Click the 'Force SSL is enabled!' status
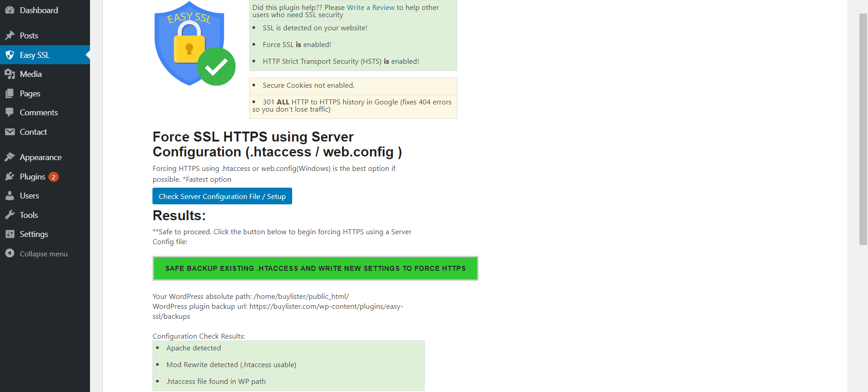Viewport: 868px width, 392px height. click(x=297, y=45)
